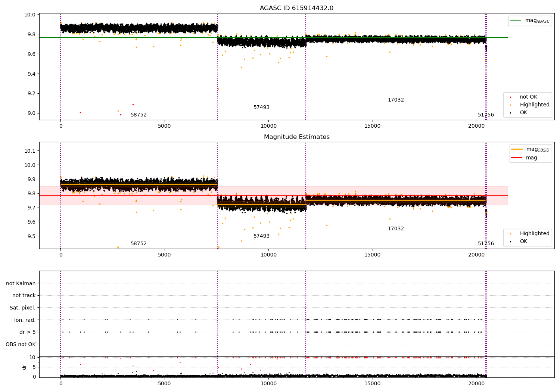Click obsid label "57493" in Magnitude Estimates plot

pos(261,236)
